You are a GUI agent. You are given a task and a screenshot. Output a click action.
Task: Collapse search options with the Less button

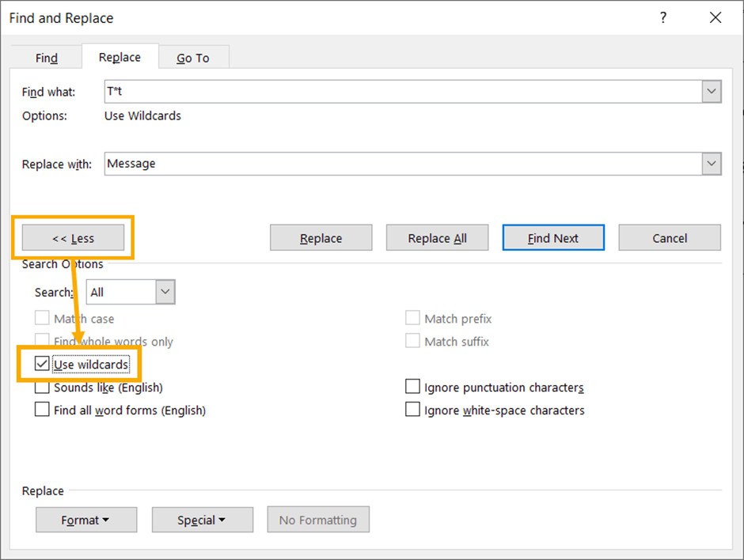pyautogui.click(x=73, y=237)
